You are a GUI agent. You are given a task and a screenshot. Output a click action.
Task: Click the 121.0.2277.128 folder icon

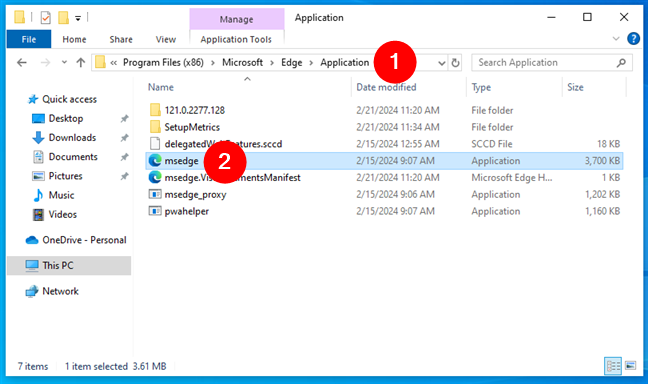(x=155, y=110)
